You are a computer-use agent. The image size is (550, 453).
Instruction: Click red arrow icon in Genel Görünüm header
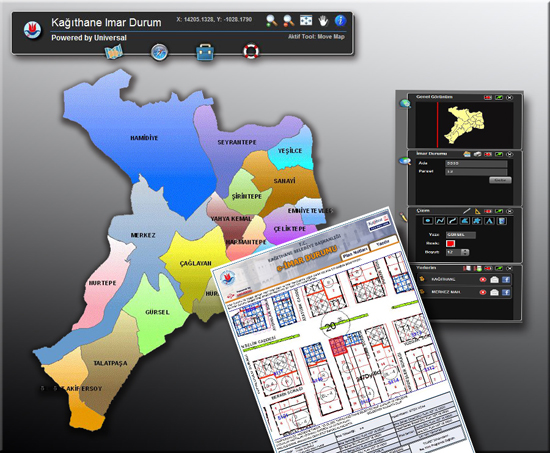488,97
